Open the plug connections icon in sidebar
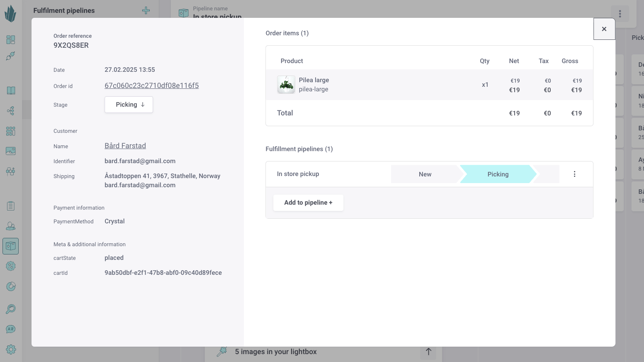Screen dimensions: 644x362 [x=11, y=56]
